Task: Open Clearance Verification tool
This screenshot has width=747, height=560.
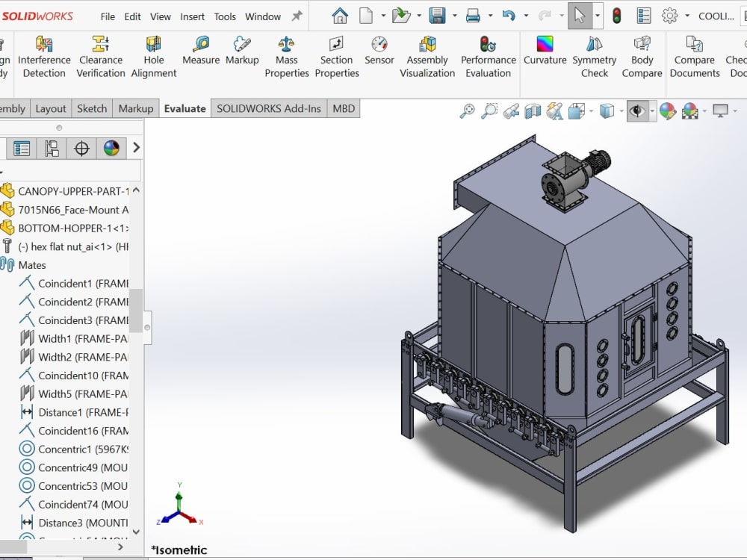Action: (101, 57)
